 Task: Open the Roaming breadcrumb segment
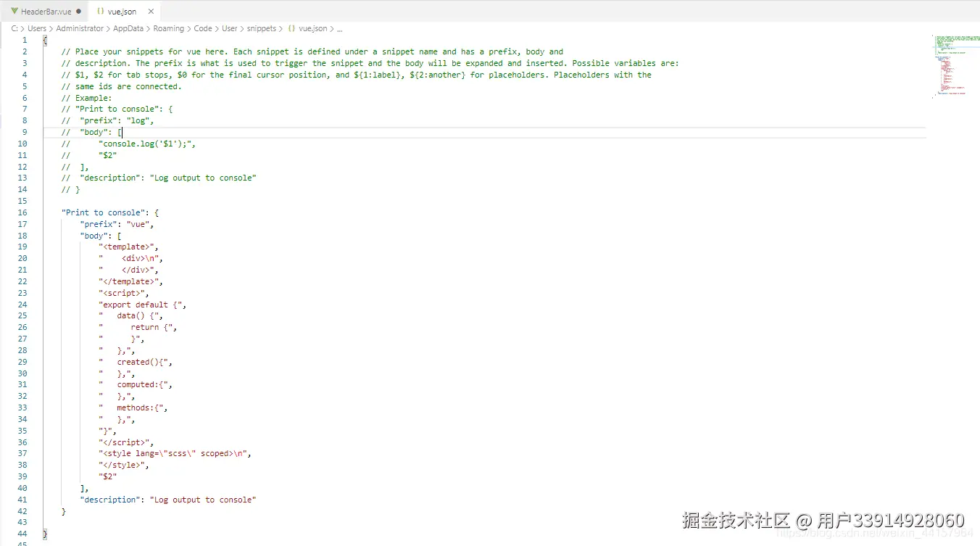(169, 28)
